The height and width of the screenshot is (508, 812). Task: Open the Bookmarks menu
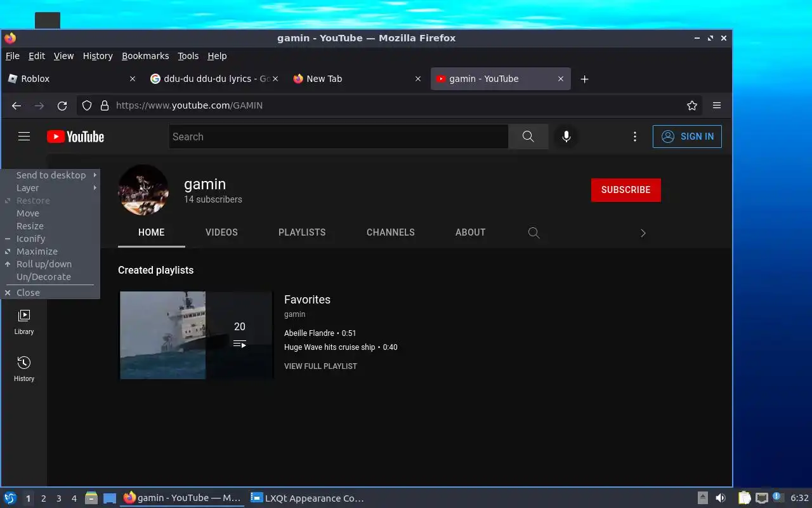(145, 56)
